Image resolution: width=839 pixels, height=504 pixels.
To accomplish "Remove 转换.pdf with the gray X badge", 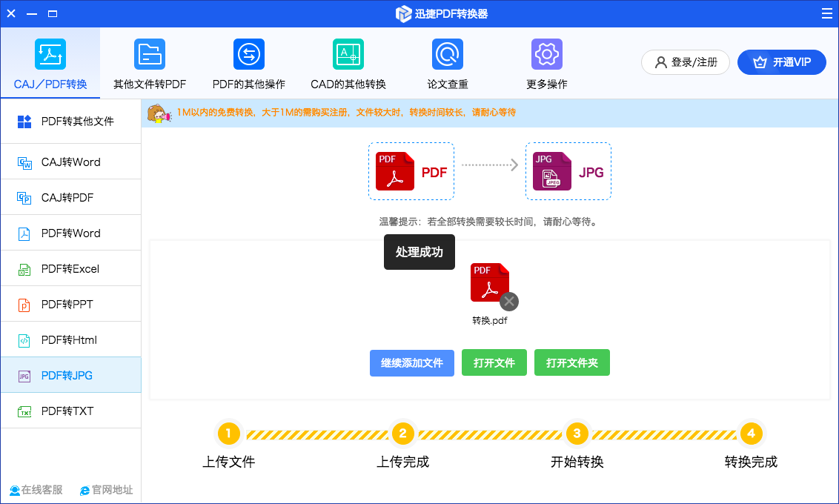I will pos(509,302).
